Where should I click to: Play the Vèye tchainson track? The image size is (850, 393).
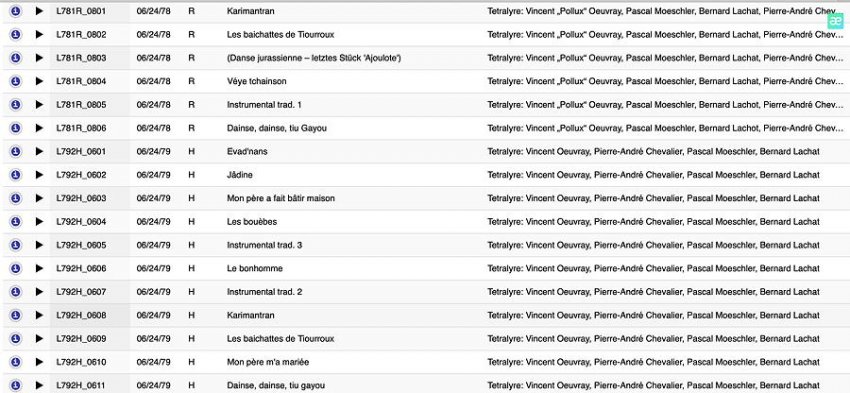click(x=39, y=81)
